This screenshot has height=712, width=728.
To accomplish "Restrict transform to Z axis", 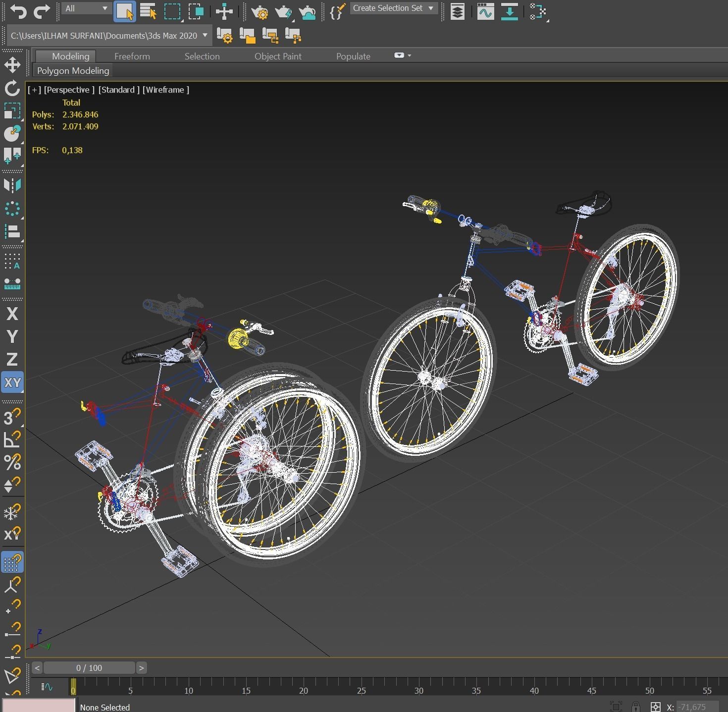I will point(12,359).
